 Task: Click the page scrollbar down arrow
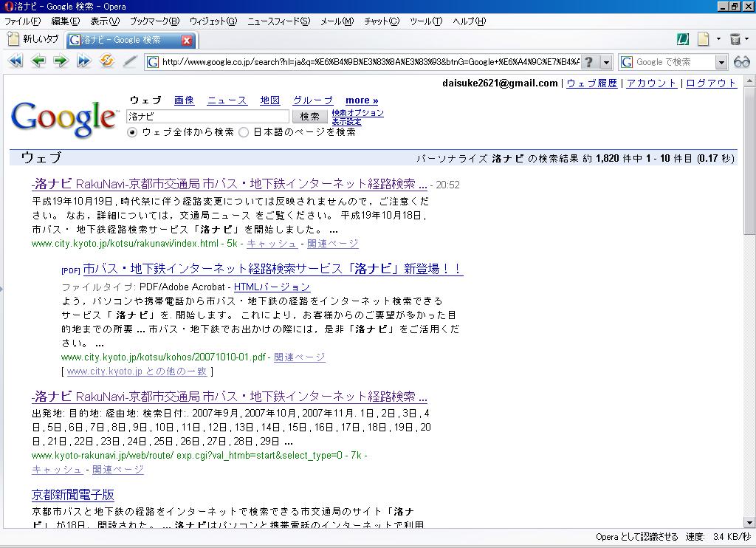(x=749, y=522)
